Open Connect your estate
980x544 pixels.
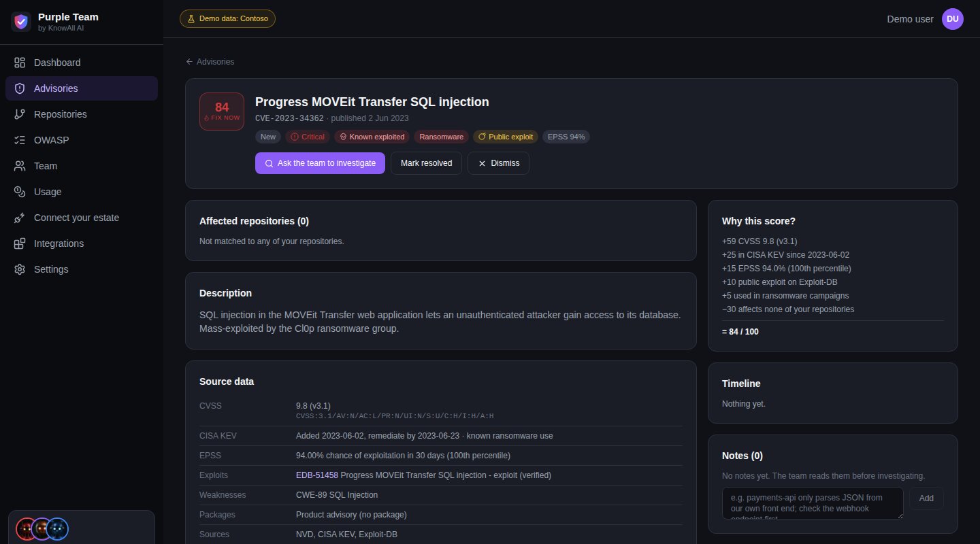pos(82,218)
